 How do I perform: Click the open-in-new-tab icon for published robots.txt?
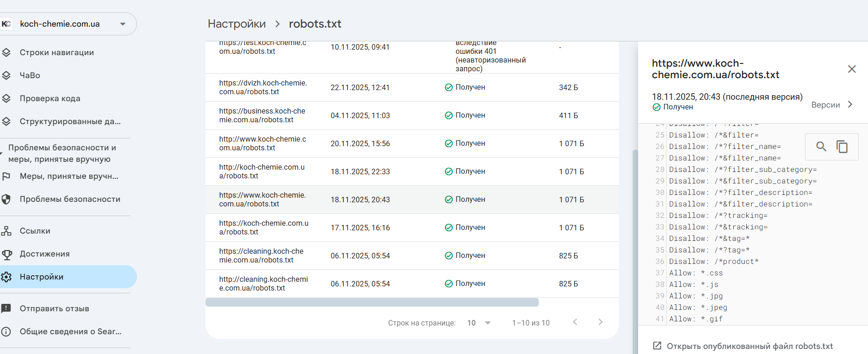pos(657,346)
